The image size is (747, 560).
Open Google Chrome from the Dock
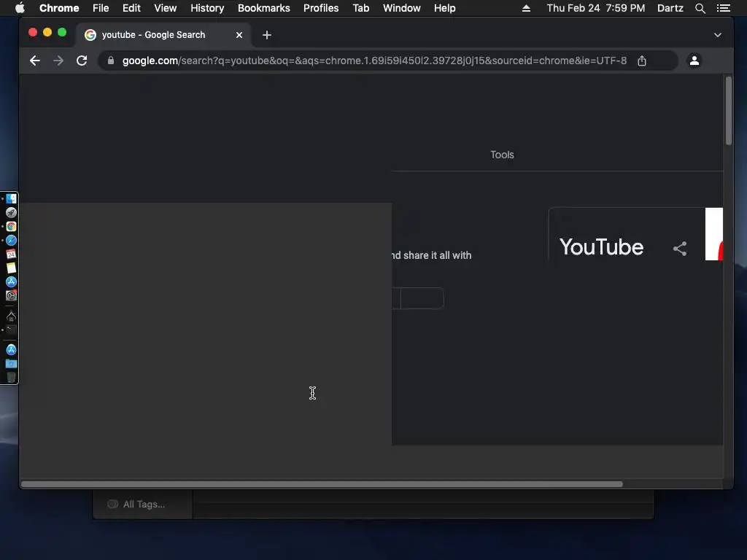11,226
